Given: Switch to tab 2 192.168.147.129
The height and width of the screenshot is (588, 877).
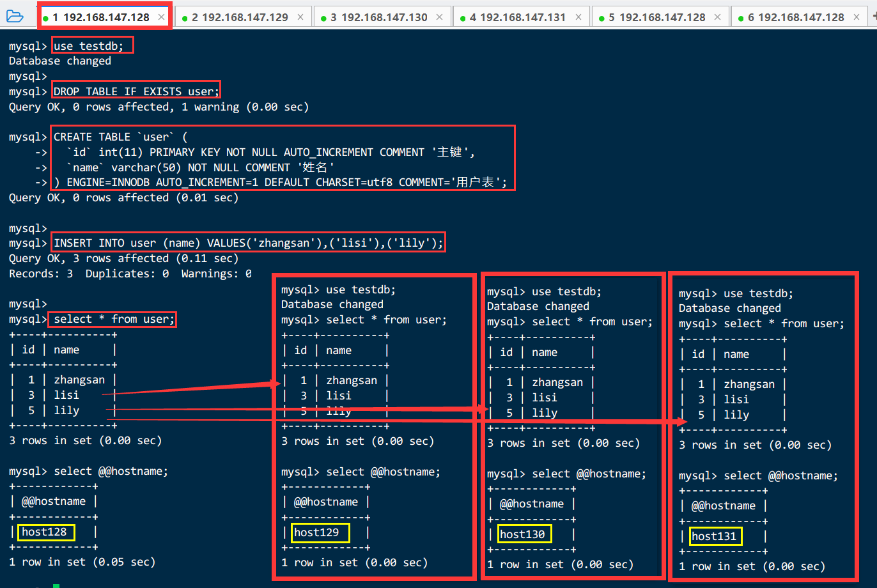Looking at the screenshot, I should (244, 17).
